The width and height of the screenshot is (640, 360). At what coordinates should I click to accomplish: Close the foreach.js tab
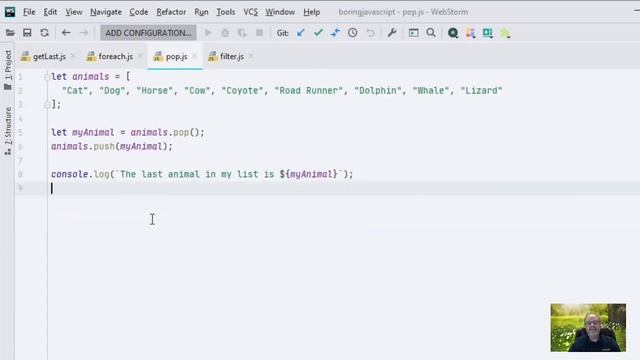point(140,56)
